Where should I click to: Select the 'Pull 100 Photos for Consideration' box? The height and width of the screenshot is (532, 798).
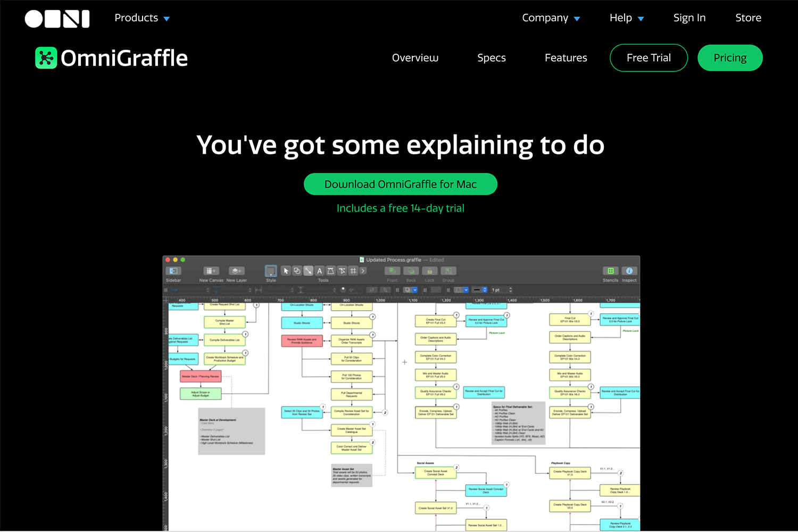click(352, 377)
